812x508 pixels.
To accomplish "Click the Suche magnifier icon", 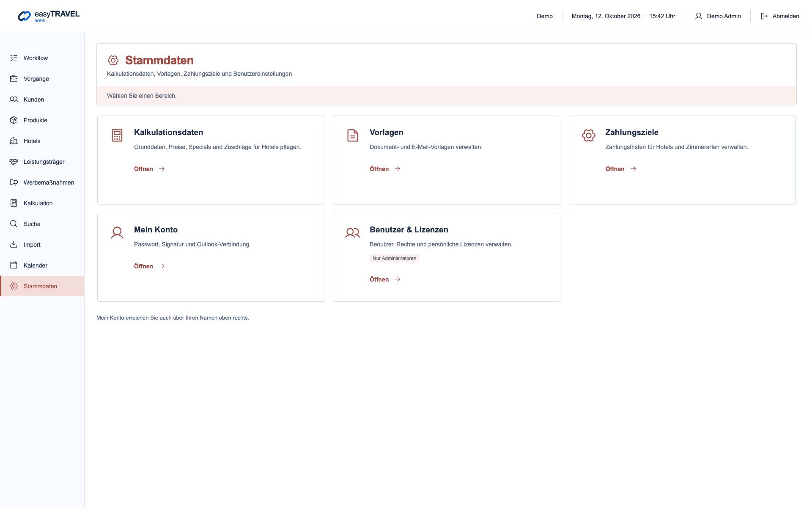I will pos(14,224).
